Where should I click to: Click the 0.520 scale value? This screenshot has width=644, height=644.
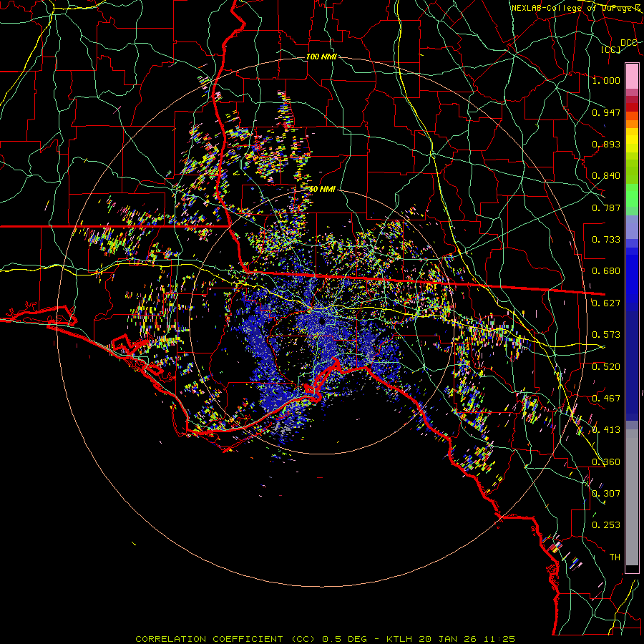click(606, 367)
